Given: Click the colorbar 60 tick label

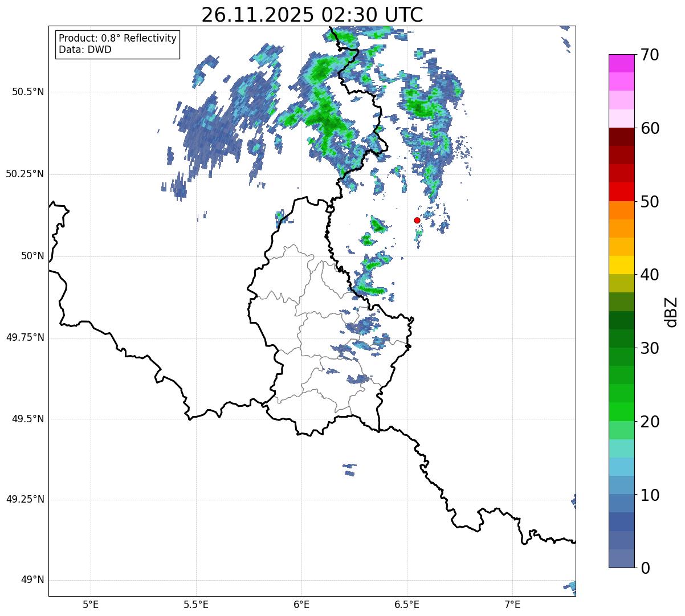Looking at the screenshot, I should pyautogui.click(x=649, y=128).
